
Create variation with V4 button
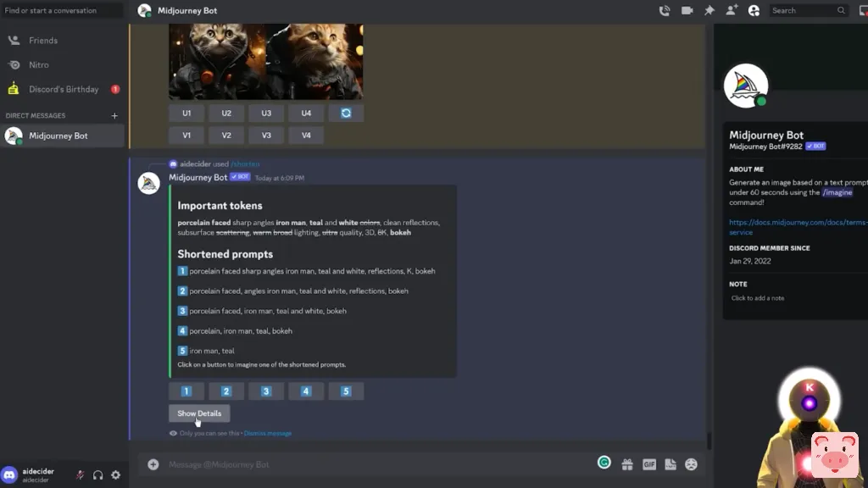pos(306,135)
